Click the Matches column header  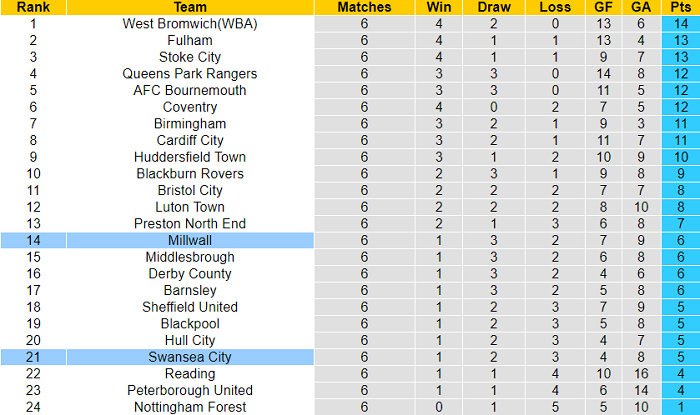pyautogui.click(x=364, y=7)
